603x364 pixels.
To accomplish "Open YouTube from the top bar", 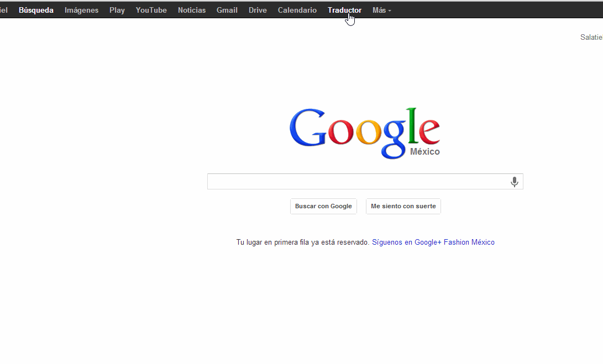I will click(151, 10).
